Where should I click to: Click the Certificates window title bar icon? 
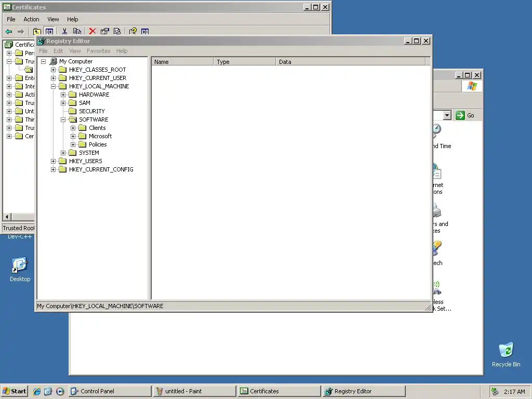[7, 7]
